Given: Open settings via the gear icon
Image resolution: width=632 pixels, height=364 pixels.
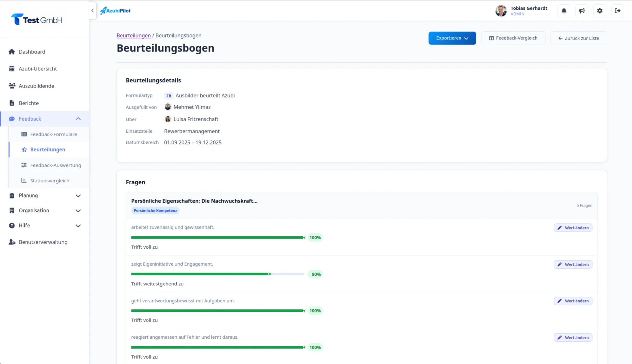Looking at the screenshot, I should 600,11.
